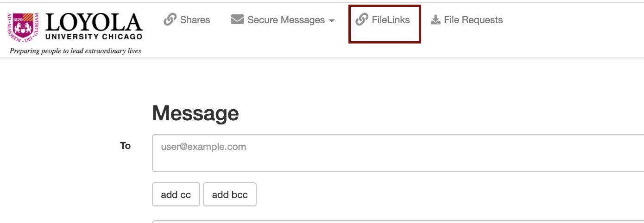The height and width of the screenshot is (223, 644).
Task: Click the user@example.com placeholder text
Action: point(203,147)
